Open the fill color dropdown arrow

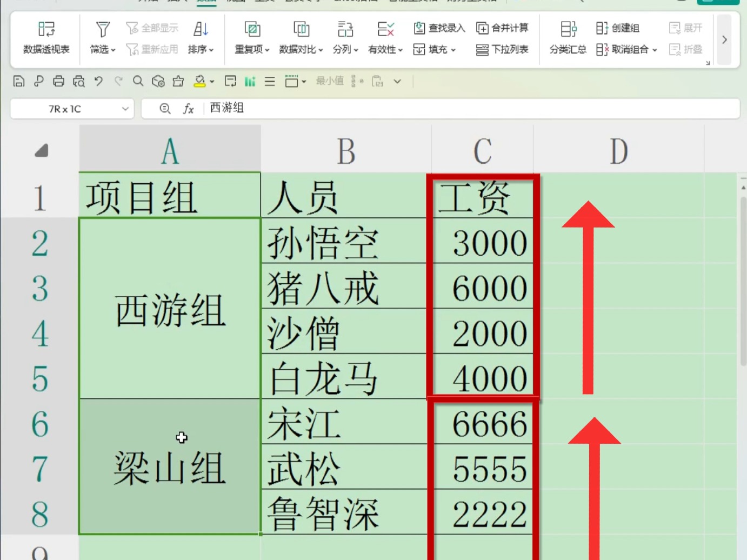(x=212, y=82)
